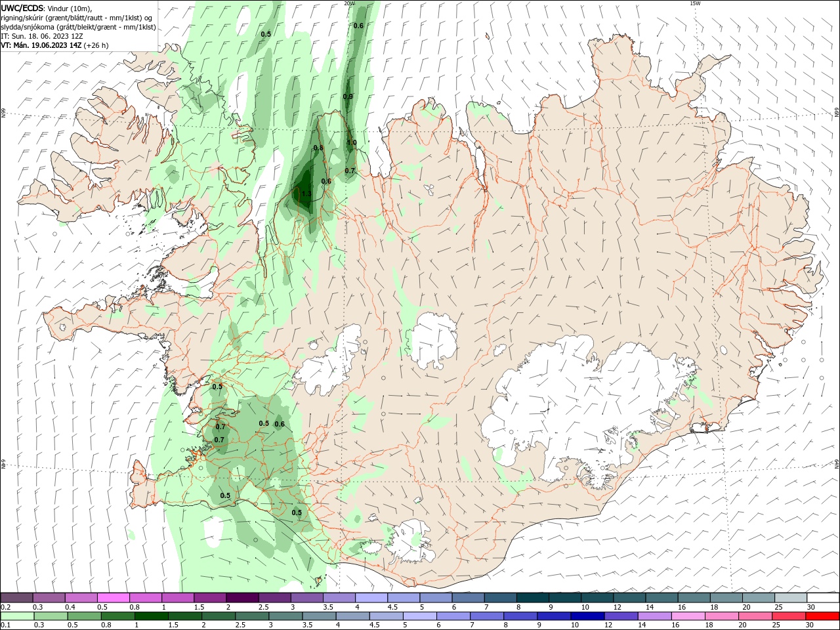Click the '0.8' precipitation value on map
Viewport: 840px width, 630px height.
click(318, 148)
